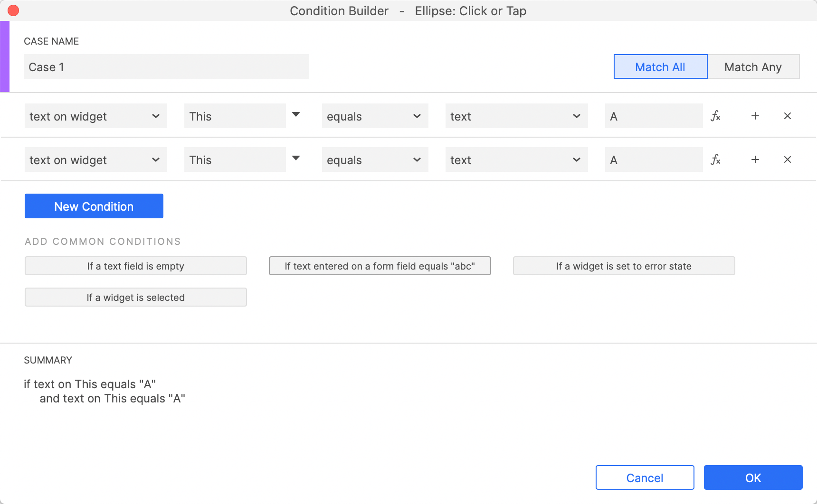Image resolution: width=817 pixels, height=504 pixels.
Task: Open first row 'text' value type dropdown
Action: click(x=516, y=116)
